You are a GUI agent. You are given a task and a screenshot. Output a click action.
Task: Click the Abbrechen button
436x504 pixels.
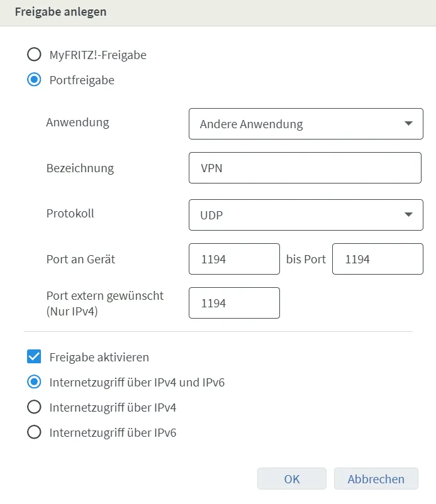click(x=376, y=479)
